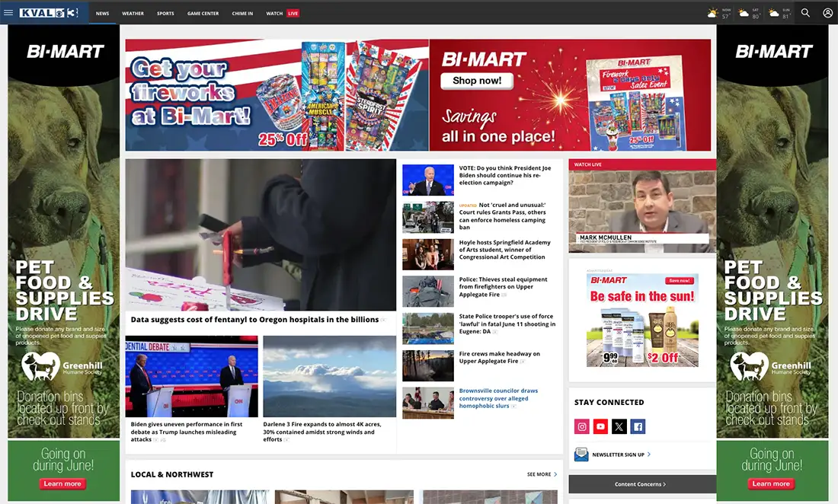This screenshot has width=838, height=504.
Task: Click the Watch Live header label
Action: tap(588, 164)
